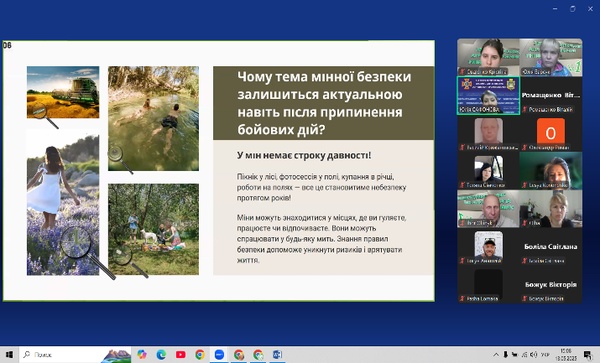The width and height of the screenshot is (600, 363).
Task: Open the network tray icon
Action: click(x=524, y=355)
